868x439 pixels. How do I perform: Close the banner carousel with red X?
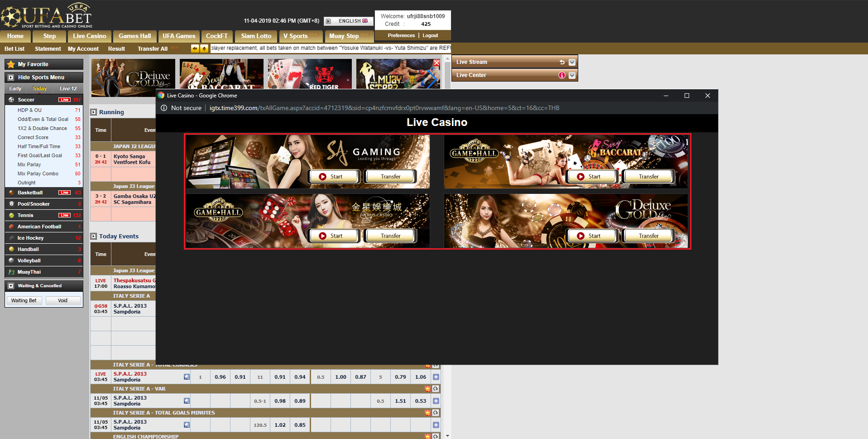[x=436, y=63]
